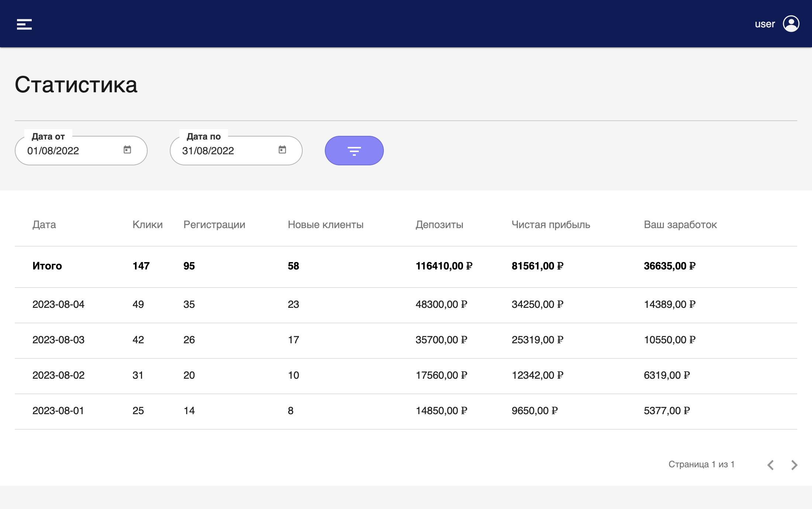Click the Депозиты column header

point(439,225)
